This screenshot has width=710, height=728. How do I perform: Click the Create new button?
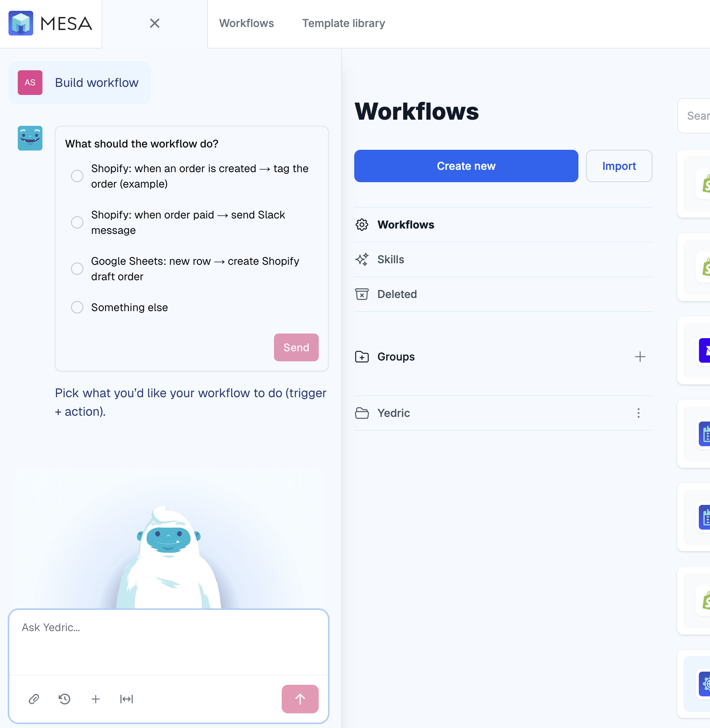[x=466, y=166]
